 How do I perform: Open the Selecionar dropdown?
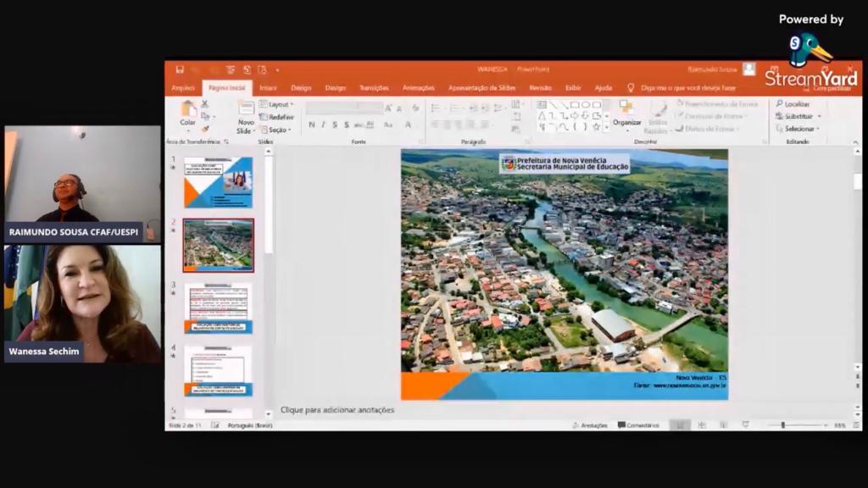pyautogui.click(x=798, y=129)
